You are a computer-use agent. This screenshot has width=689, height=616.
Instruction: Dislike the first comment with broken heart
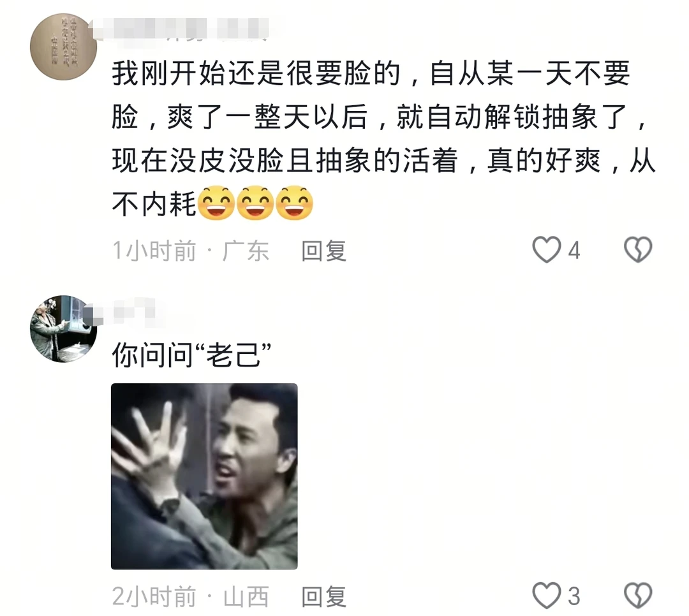(638, 249)
